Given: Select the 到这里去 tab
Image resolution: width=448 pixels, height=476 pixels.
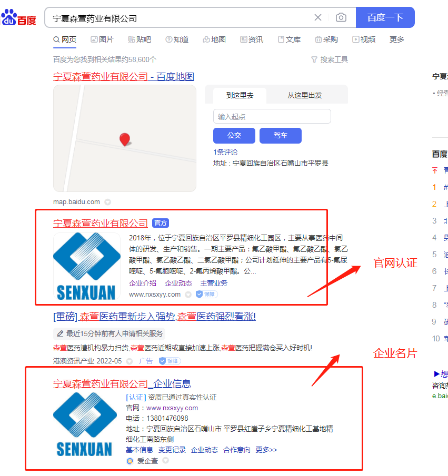Looking at the screenshot, I should click(x=240, y=95).
